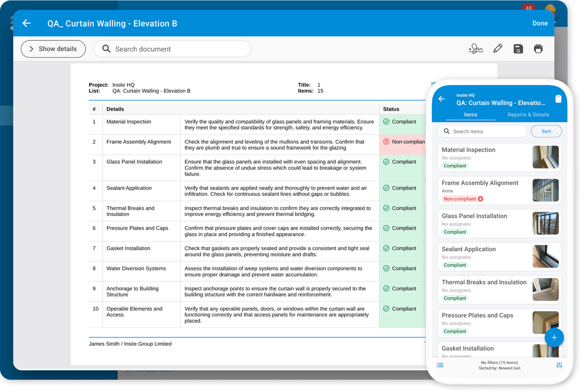The width and height of the screenshot is (588, 392).
Task: Open the Sort dropdown in the items panel
Action: pyautogui.click(x=546, y=131)
